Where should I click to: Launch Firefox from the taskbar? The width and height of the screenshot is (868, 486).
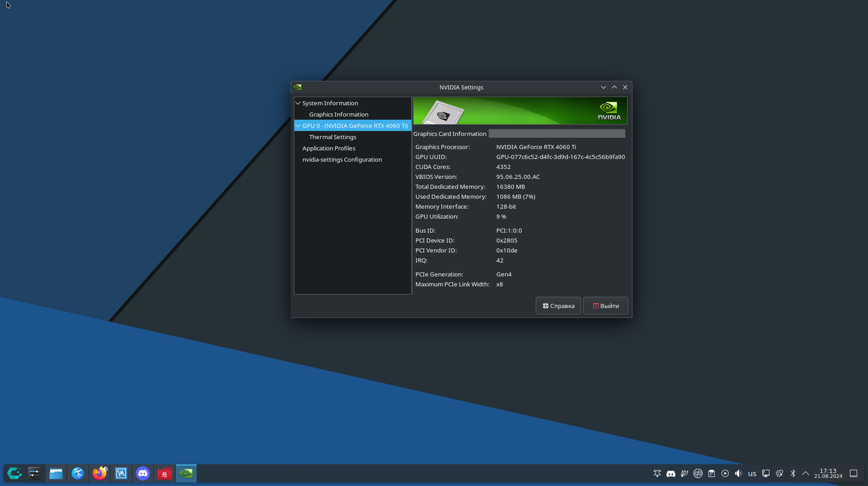pos(100,473)
